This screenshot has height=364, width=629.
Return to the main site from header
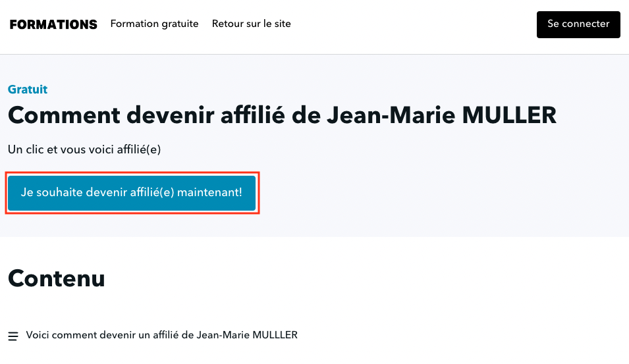(x=251, y=24)
